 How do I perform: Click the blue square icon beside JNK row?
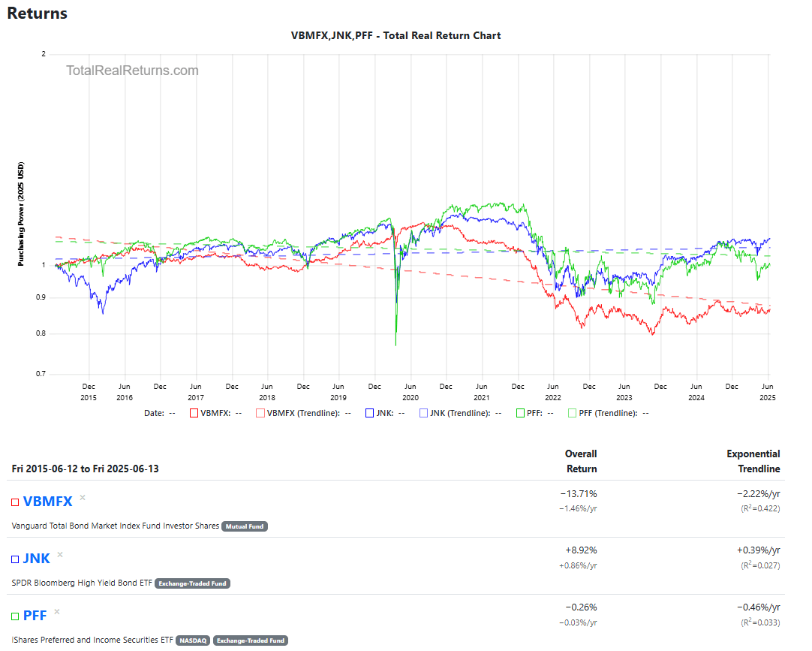pyautogui.click(x=14, y=558)
